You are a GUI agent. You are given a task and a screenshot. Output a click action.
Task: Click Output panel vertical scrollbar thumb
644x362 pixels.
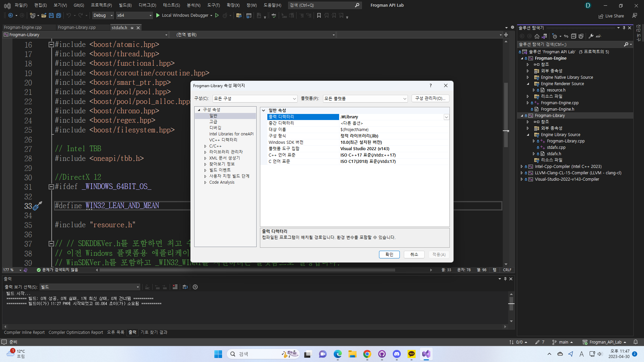point(511,304)
